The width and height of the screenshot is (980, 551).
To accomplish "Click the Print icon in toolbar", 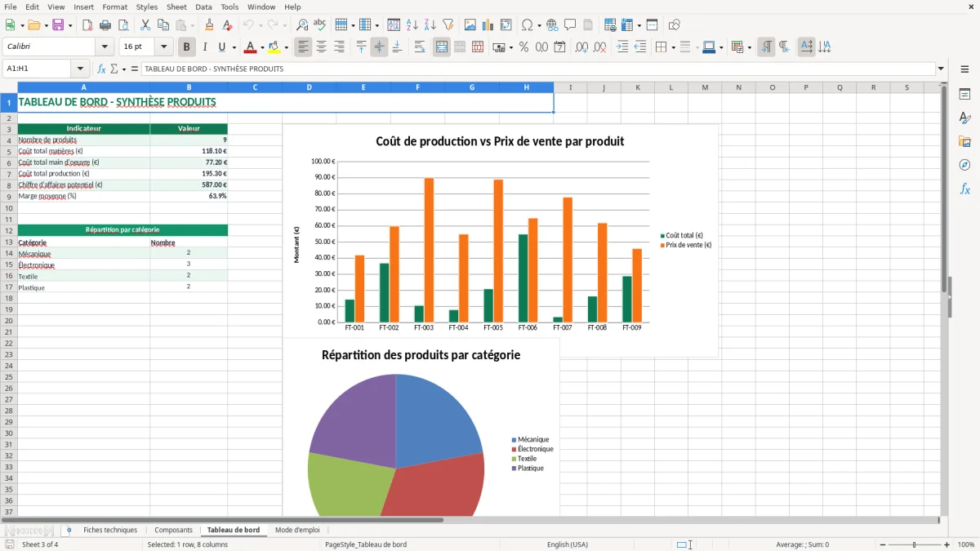I will (105, 25).
